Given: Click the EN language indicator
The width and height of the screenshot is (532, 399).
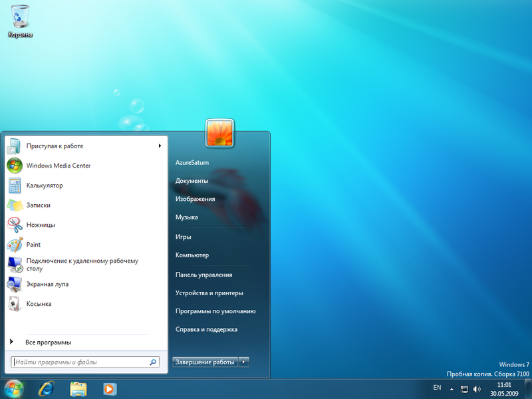Looking at the screenshot, I should click(x=437, y=388).
